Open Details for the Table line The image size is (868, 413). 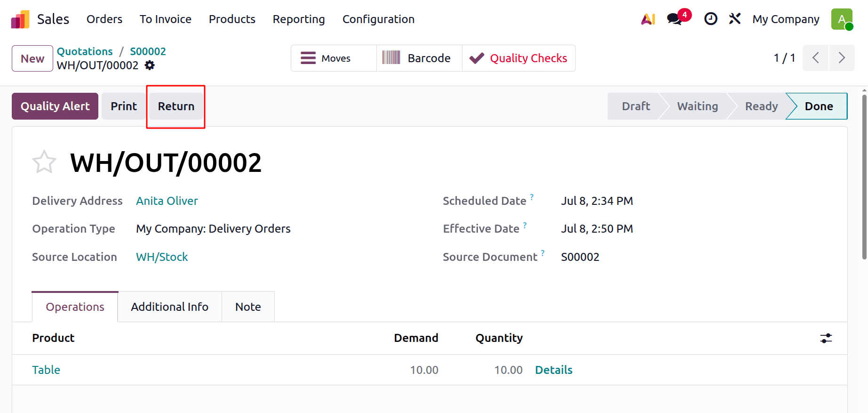coord(554,370)
